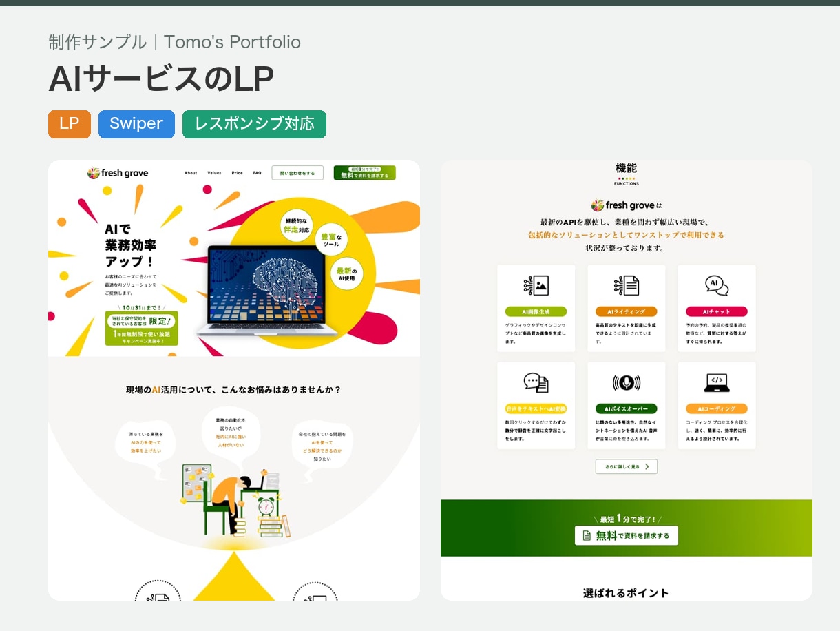Image resolution: width=840 pixels, height=631 pixels.
Task: Click the green 限定 campaign banner
Action: [141, 329]
